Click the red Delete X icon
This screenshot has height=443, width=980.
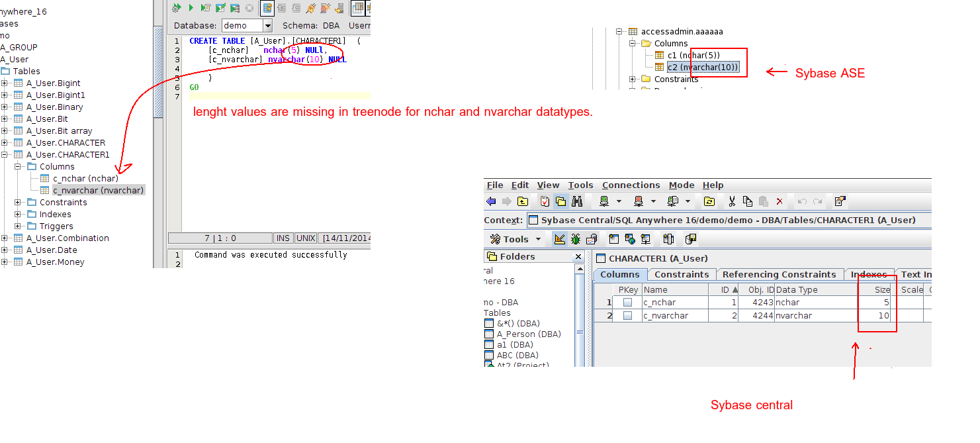click(x=780, y=201)
